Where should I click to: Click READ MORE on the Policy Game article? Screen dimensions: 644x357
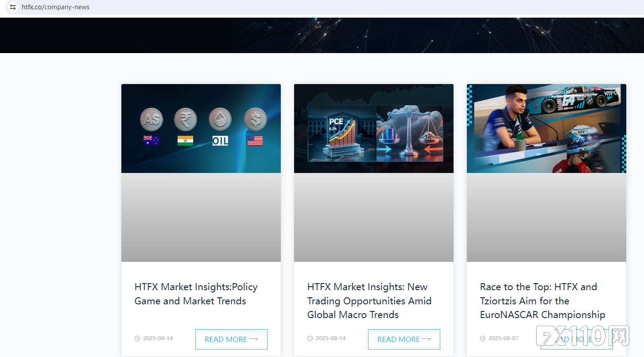(231, 339)
